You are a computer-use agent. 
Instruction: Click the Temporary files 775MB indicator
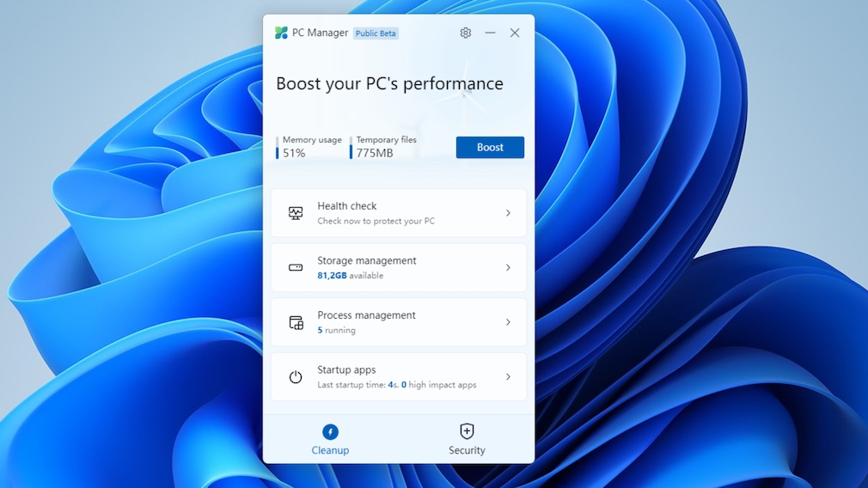(x=385, y=147)
